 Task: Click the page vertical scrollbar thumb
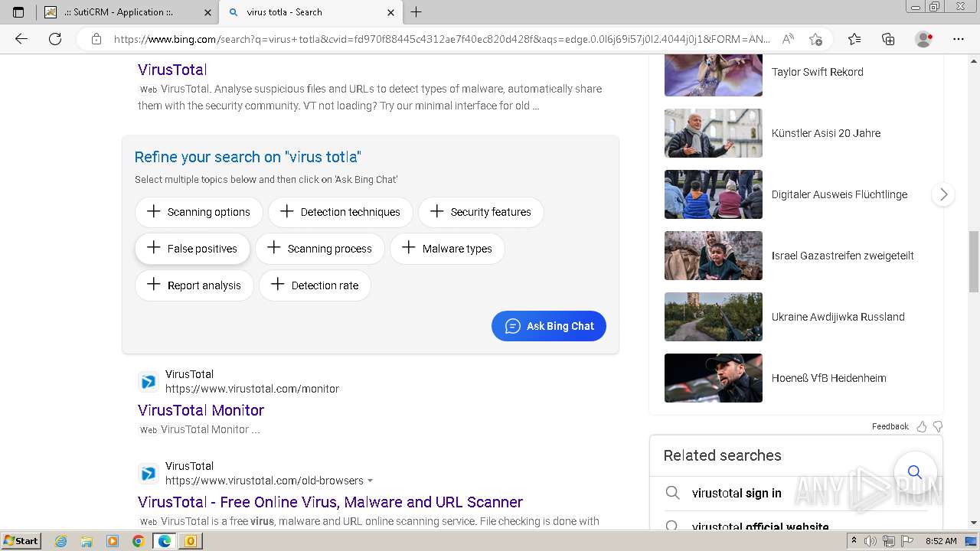coord(974,262)
